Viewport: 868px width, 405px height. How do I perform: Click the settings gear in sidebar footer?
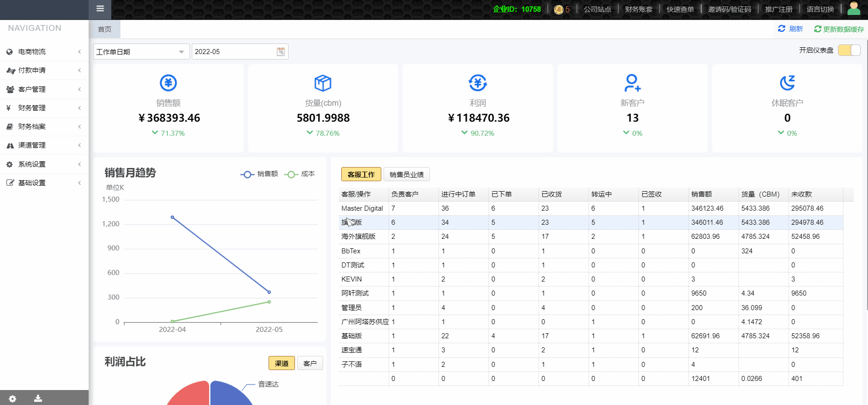point(12,399)
